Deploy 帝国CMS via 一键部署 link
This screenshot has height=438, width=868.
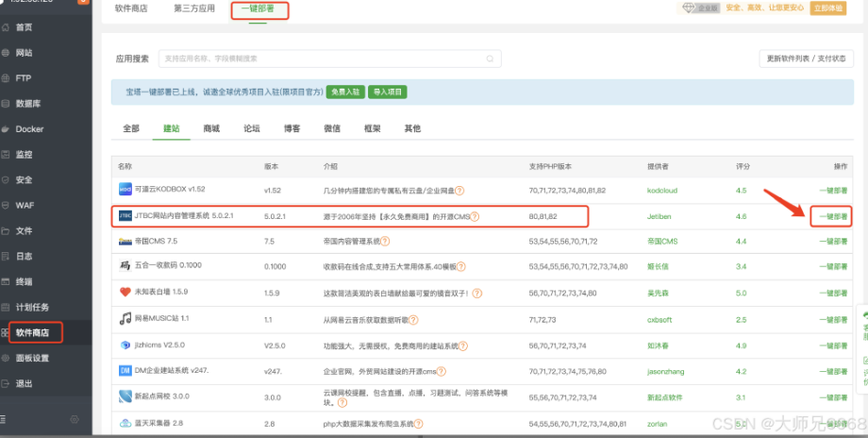[x=833, y=242]
